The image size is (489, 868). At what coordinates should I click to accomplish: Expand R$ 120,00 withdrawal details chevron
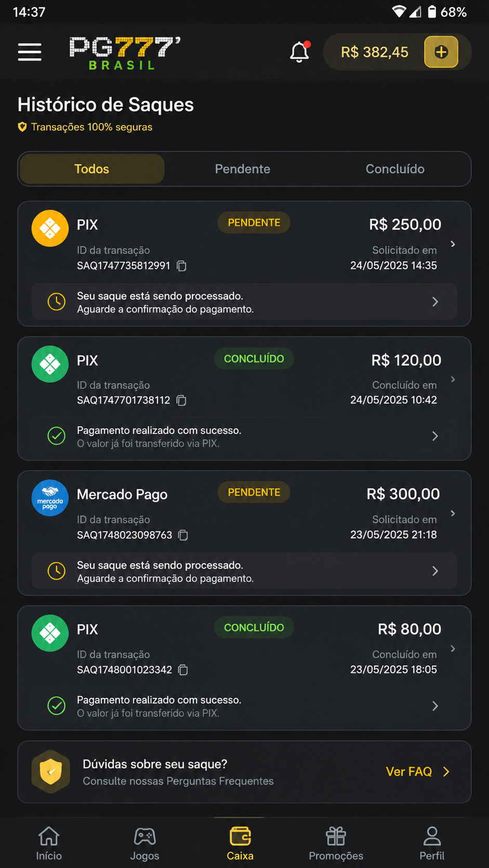coord(453,379)
